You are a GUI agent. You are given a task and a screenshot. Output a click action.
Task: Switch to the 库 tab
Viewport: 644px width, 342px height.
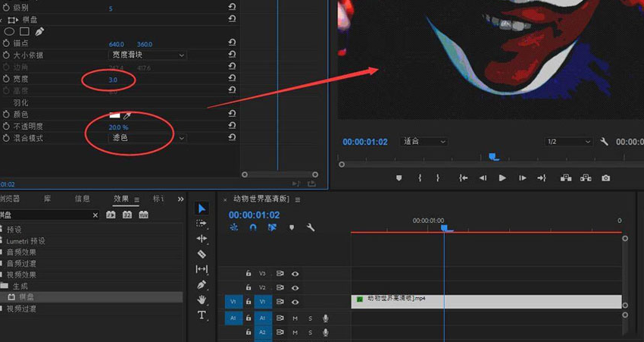(48, 199)
